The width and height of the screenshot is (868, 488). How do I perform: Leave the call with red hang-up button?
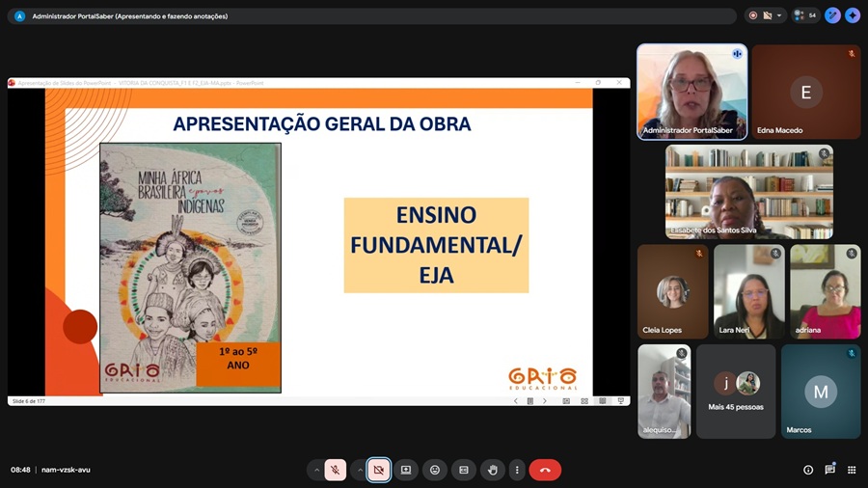[x=545, y=470]
